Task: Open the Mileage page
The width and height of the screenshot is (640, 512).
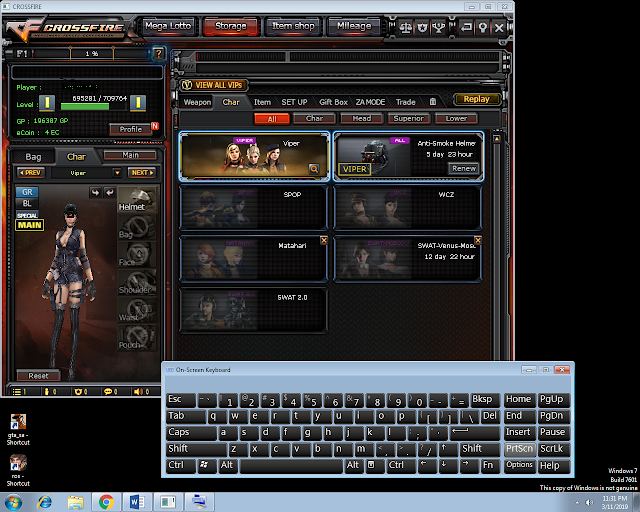Action: [x=354, y=26]
